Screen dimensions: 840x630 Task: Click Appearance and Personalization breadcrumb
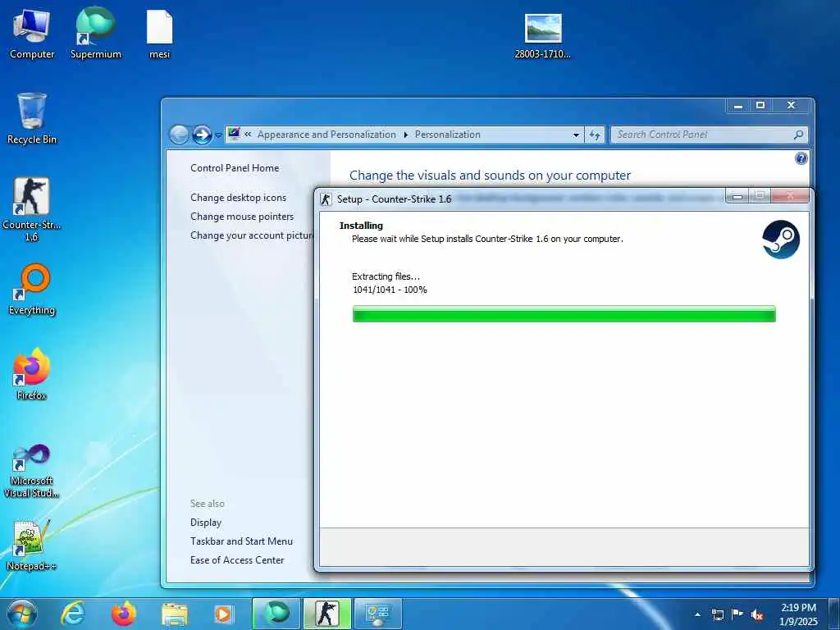click(x=326, y=135)
